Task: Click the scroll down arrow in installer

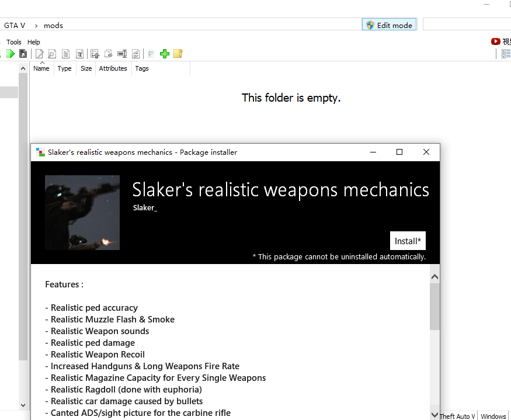Action: coord(434,414)
